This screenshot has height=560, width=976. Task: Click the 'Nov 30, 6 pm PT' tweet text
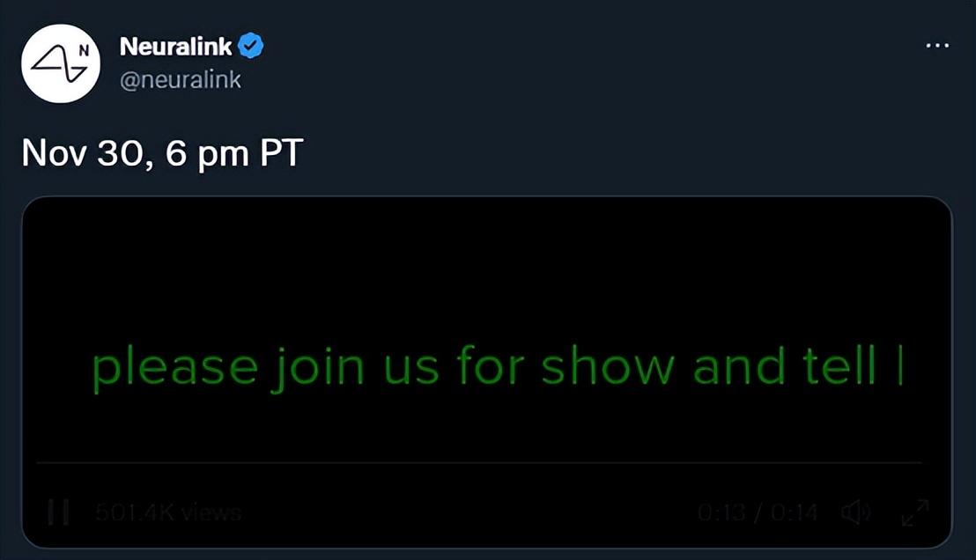162,153
